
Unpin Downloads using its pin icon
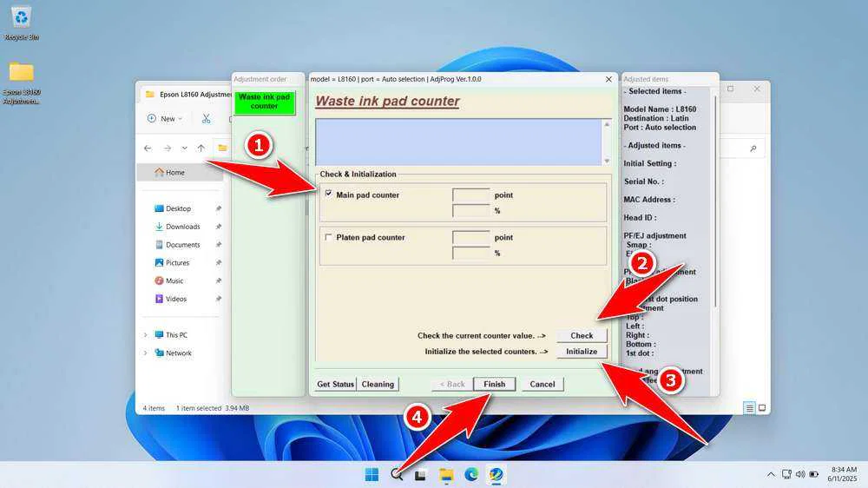click(x=219, y=227)
